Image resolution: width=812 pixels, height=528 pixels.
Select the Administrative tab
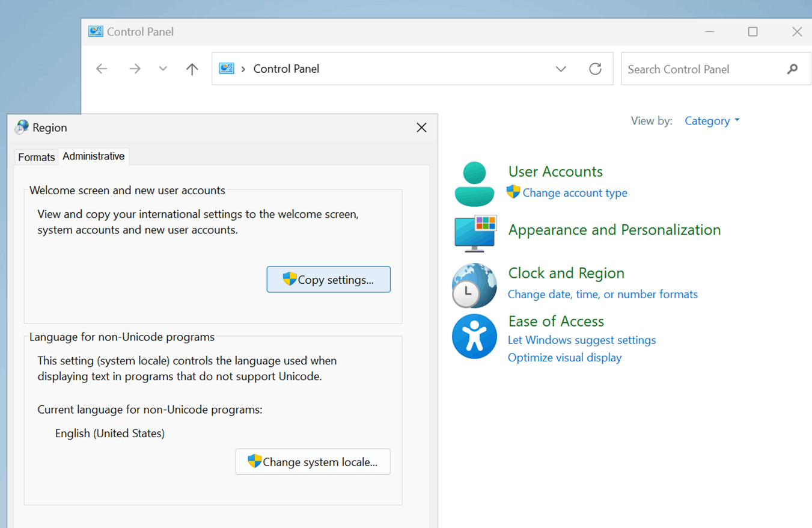pos(93,156)
